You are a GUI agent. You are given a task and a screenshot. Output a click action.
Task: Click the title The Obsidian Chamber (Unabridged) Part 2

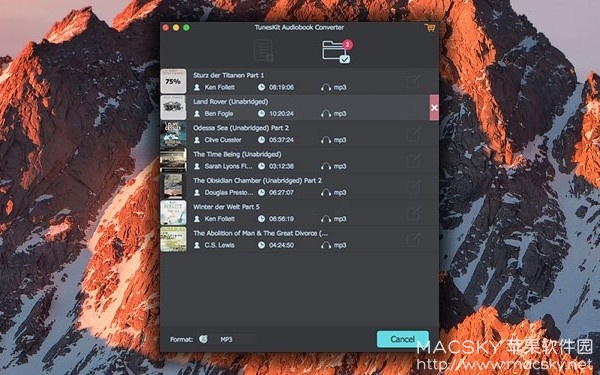(258, 181)
